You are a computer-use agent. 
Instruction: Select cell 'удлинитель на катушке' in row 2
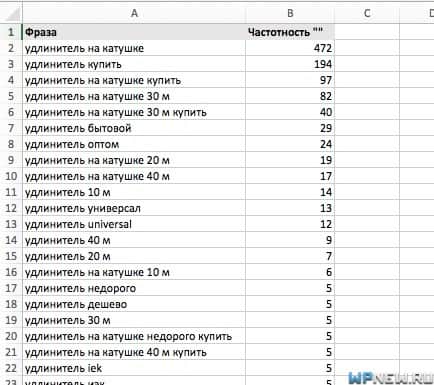click(134, 48)
